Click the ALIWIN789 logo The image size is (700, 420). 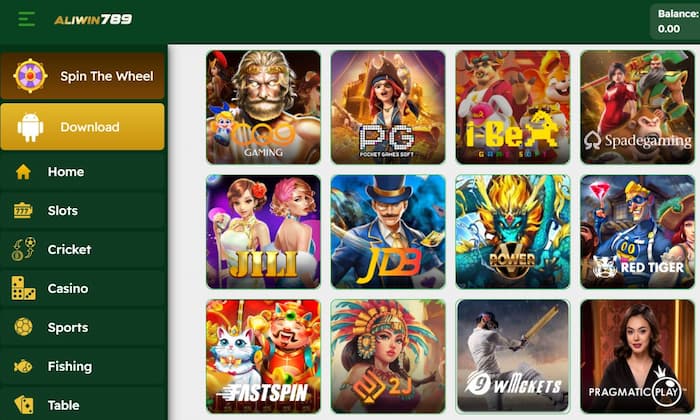point(93,19)
